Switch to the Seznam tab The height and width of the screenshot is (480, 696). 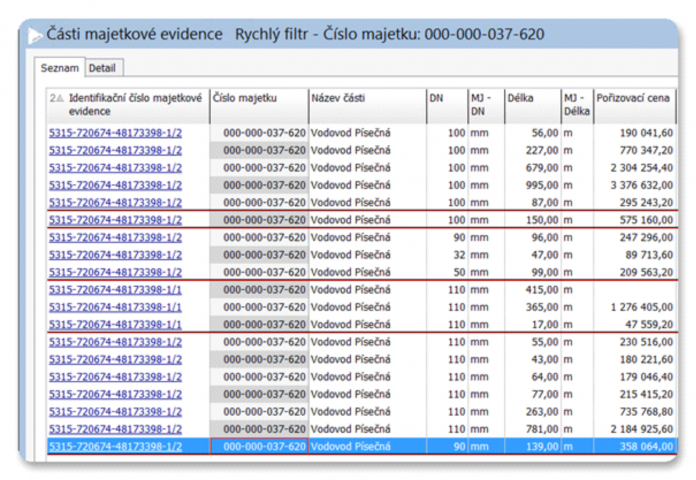(59, 68)
